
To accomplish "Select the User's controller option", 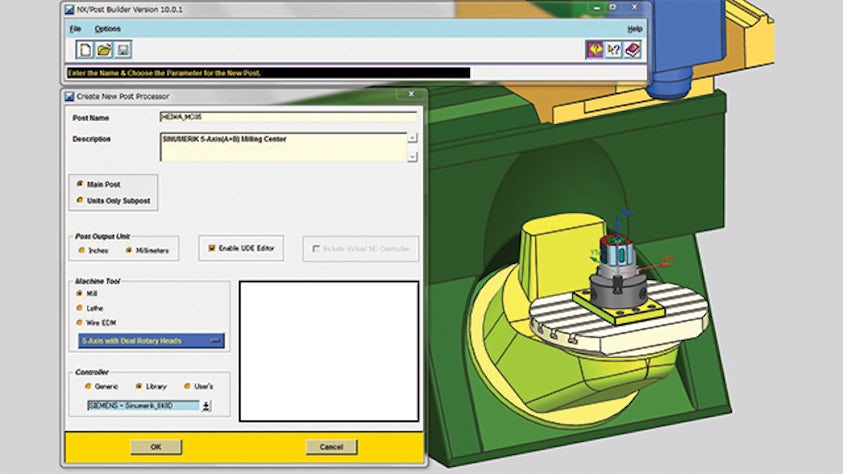I will pos(187,386).
